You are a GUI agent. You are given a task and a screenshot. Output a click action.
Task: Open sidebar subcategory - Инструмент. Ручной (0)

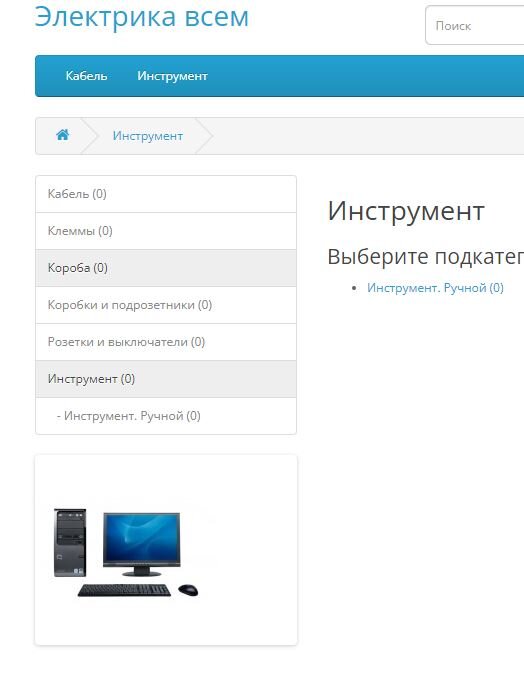click(166, 416)
